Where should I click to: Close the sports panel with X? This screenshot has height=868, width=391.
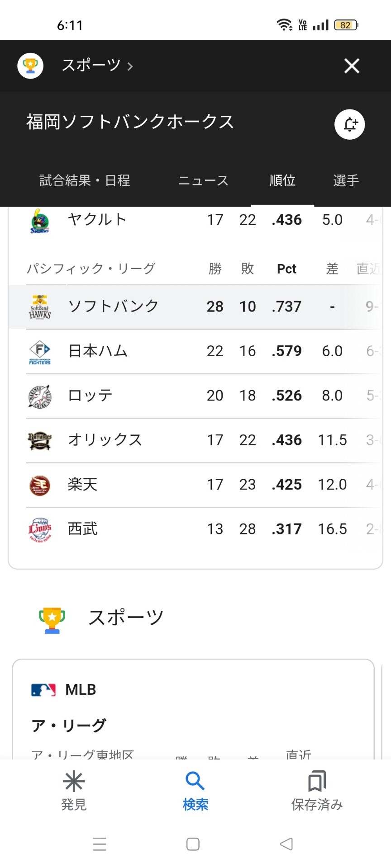tap(352, 66)
